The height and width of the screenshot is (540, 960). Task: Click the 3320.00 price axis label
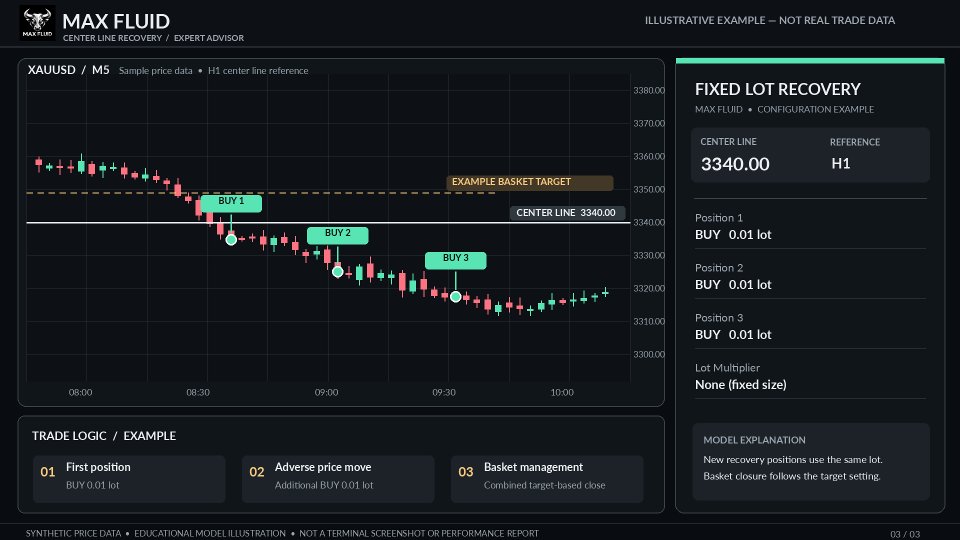coord(649,288)
